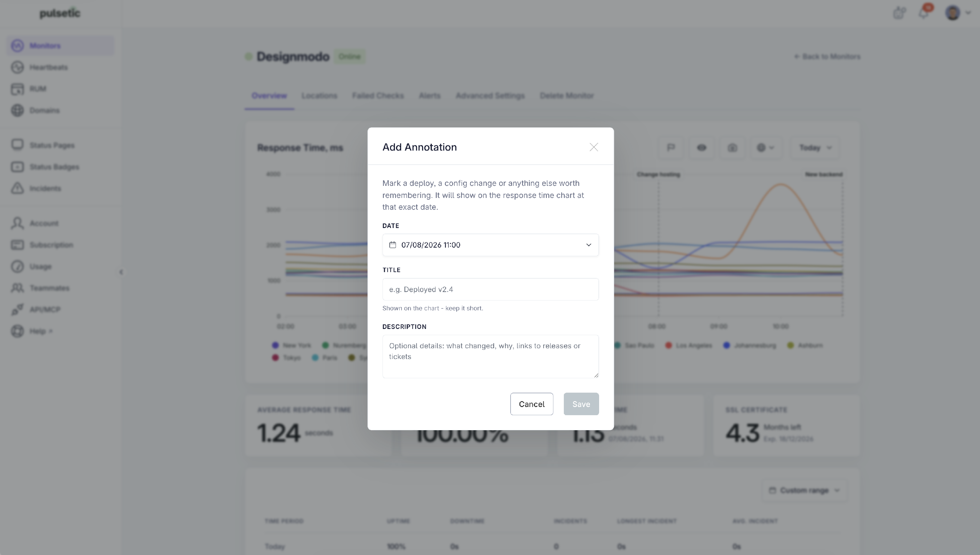Cancel the annotation dialog

[531, 404]
